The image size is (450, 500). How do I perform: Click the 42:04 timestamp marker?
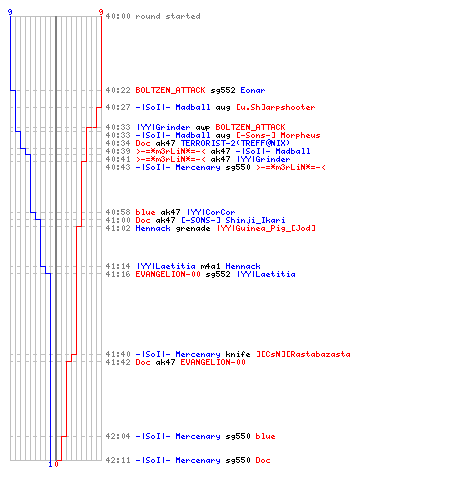pos(118,436)
